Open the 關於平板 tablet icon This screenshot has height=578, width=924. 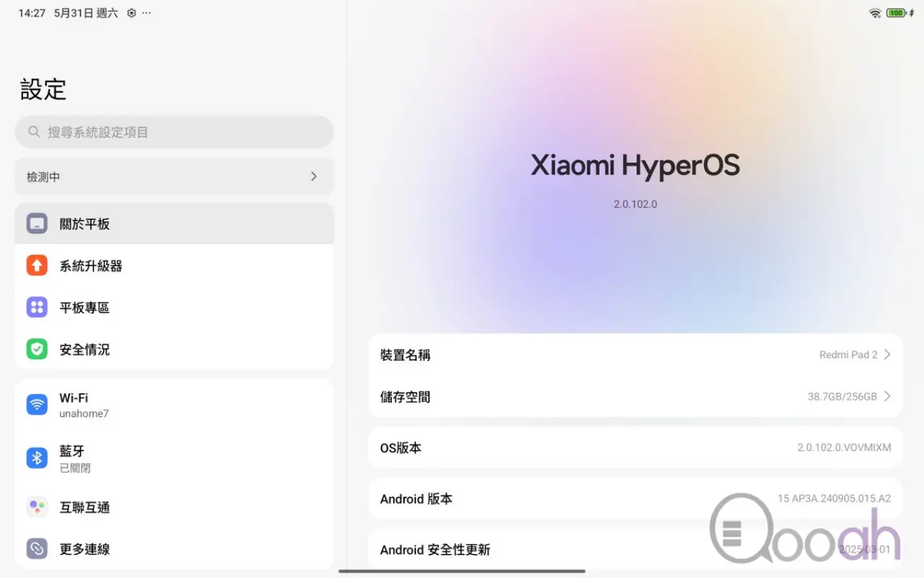(x=37, y=223)
